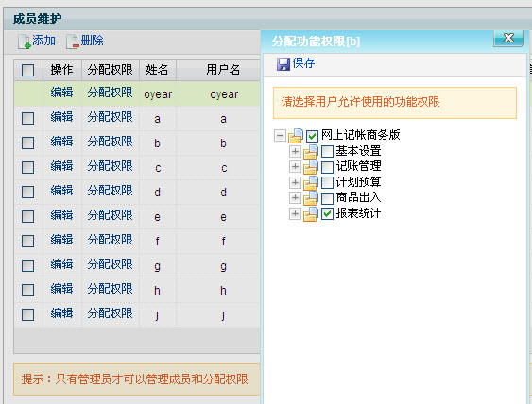Click the delete (删除) document icon
This screenshot has width=532, height=404.
[73, 42]
